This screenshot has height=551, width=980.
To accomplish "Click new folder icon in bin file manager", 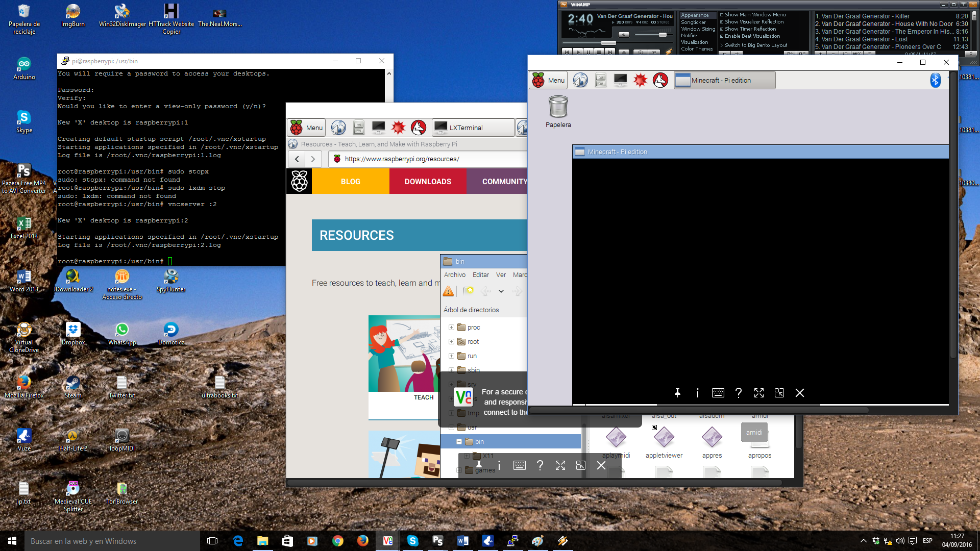I will (x=468, y=291).
